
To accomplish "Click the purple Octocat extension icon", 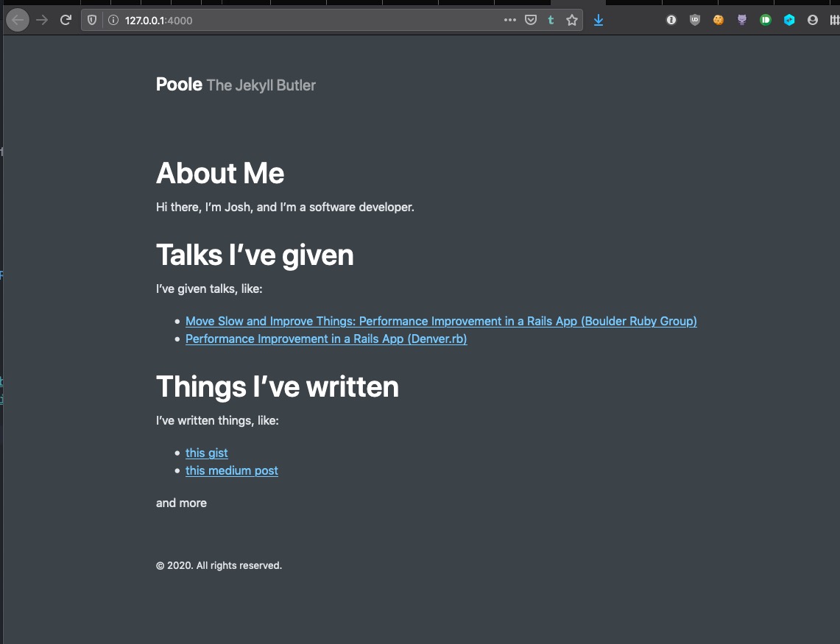I will point(742,21).
